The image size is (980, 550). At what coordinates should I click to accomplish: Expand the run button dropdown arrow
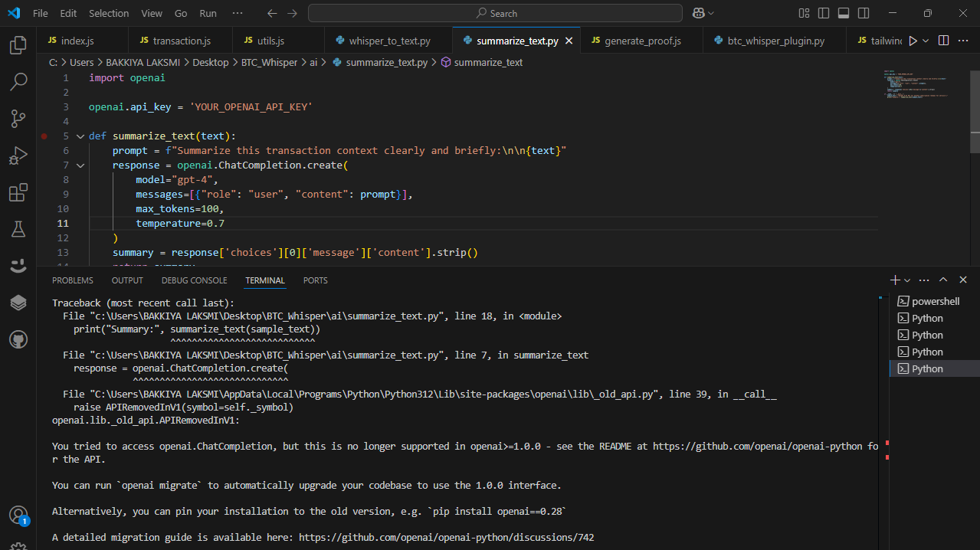tap(926, 41)
